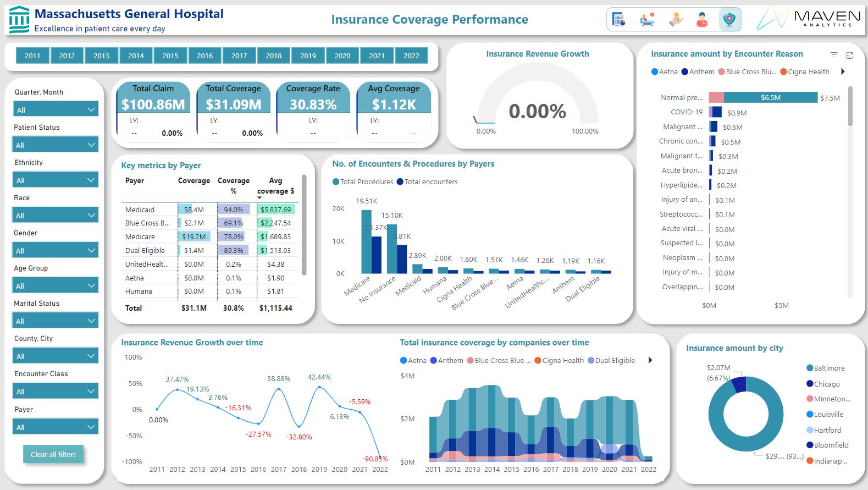Select the 2018 year filter
This screenshot has height=490, width=868.
[x=274, y=56]
